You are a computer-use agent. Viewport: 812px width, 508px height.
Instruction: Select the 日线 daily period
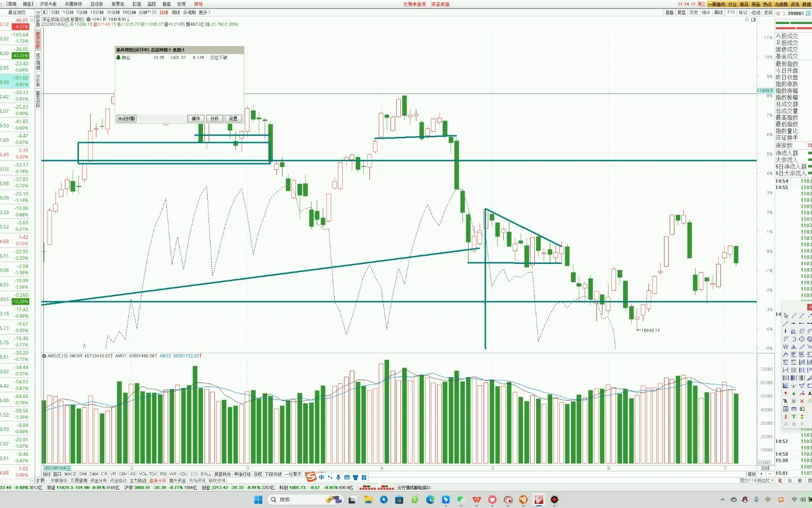click(164, 12)
